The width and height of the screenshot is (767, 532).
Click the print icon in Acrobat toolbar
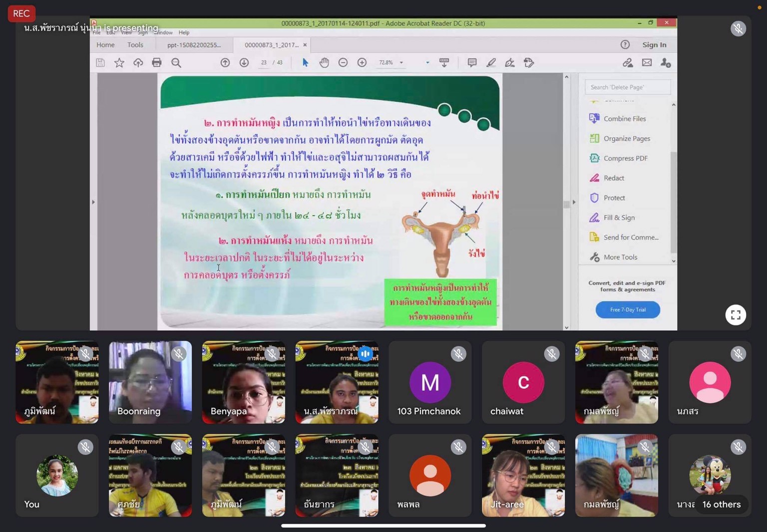[x=157, y=62]
